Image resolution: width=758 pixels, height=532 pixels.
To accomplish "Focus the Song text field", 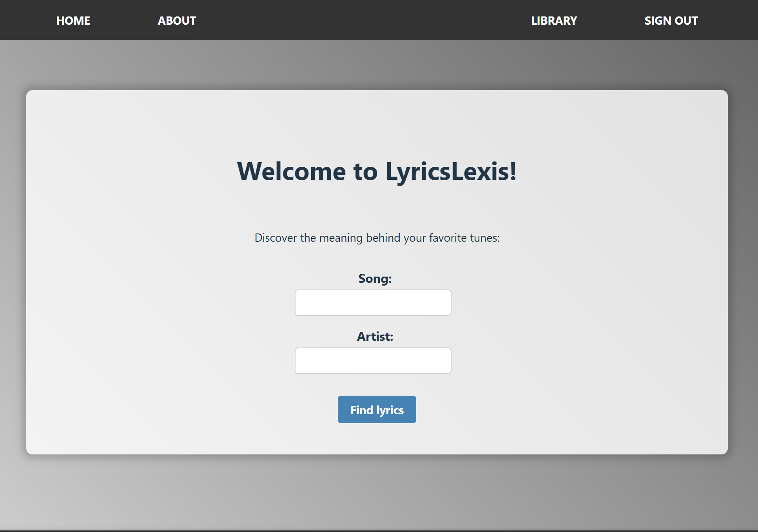I will point(373,302).
